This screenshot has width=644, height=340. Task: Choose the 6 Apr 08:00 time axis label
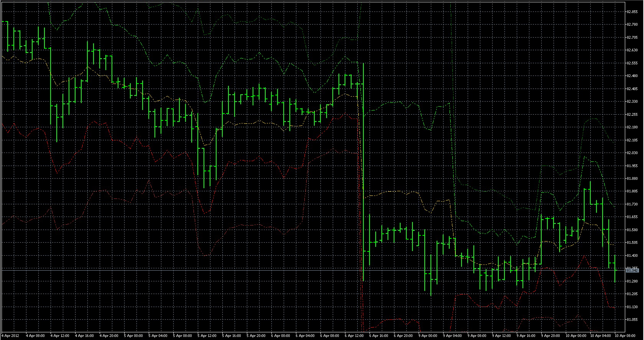point(330,336)
